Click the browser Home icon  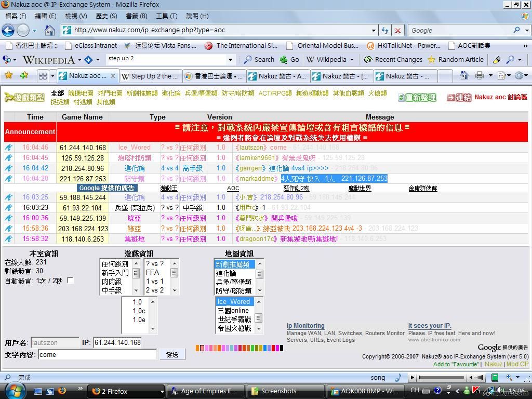[50, 30]
